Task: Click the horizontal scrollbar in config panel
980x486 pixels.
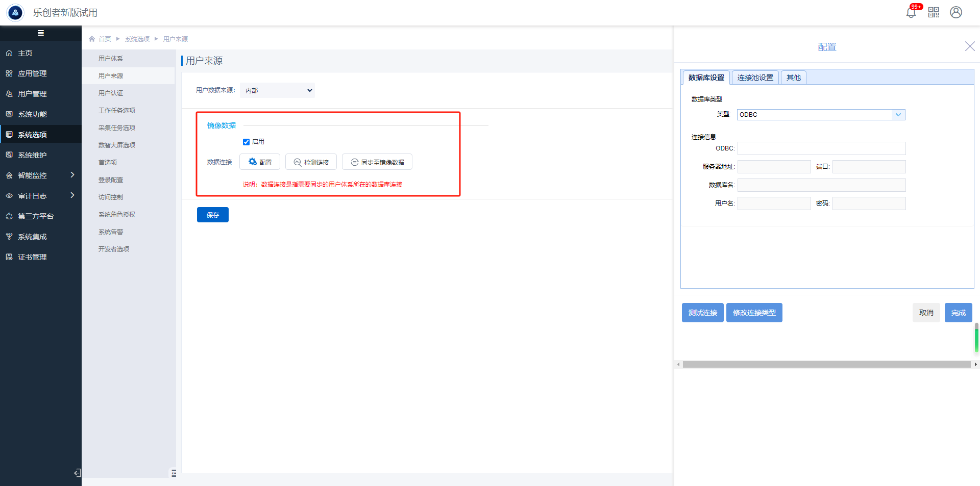Action: click(826, 365)
